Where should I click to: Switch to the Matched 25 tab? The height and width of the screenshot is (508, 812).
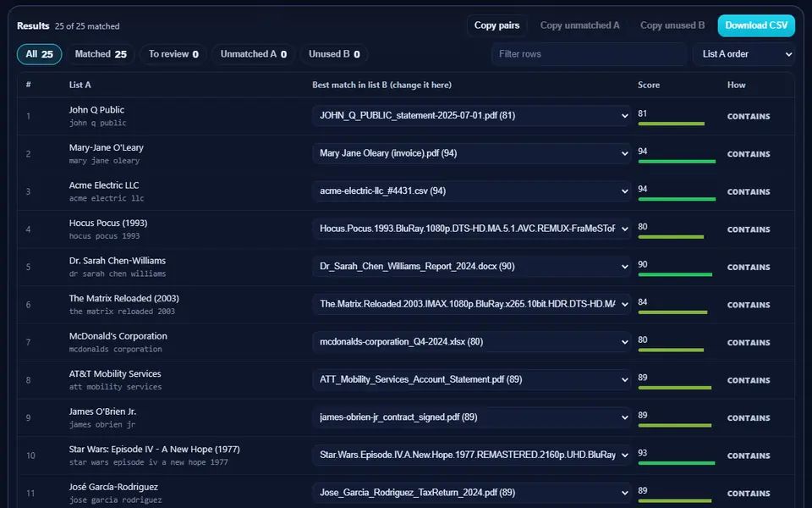pyautogui.click(x=101, y=54)
